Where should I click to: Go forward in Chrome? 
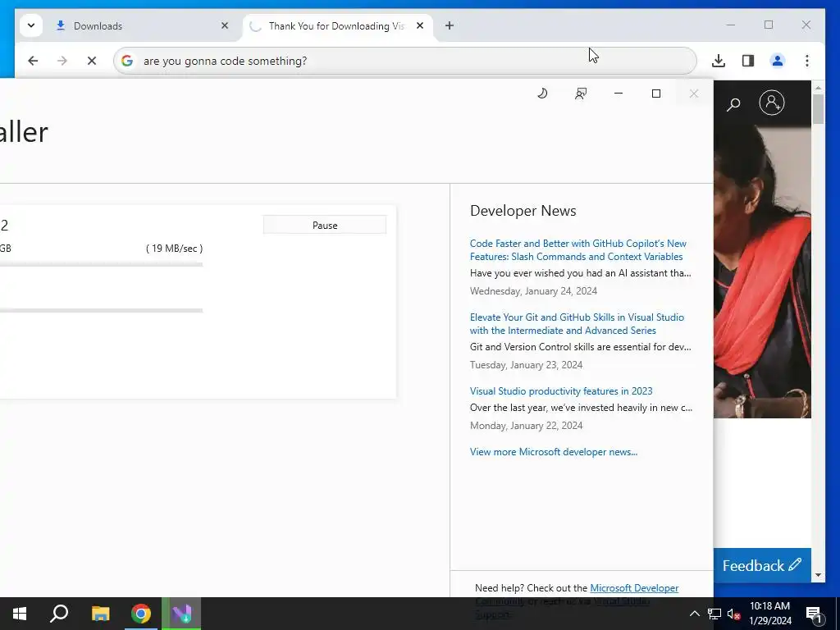62,61
